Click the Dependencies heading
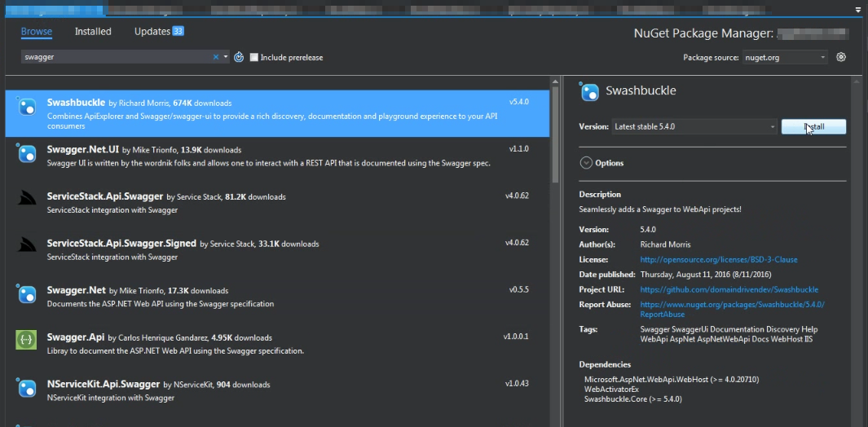868x427 pixels. [605, 364]
